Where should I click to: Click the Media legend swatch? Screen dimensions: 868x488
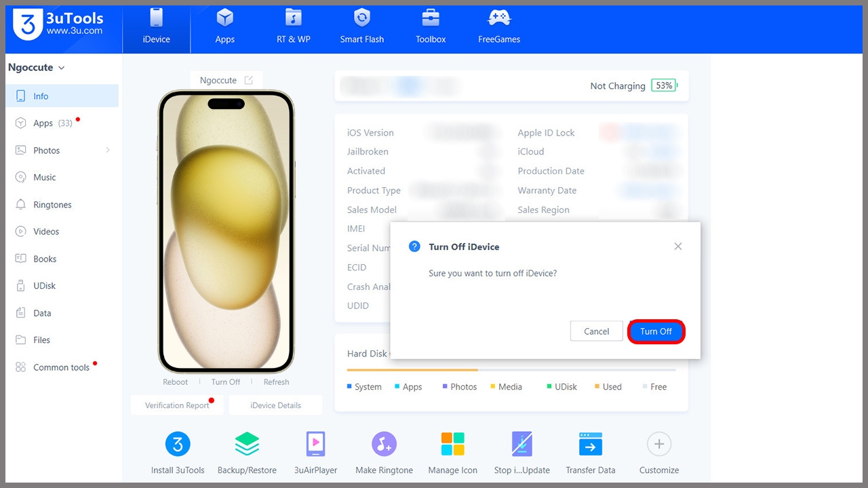pyautogui.click(x=493, y=386)
